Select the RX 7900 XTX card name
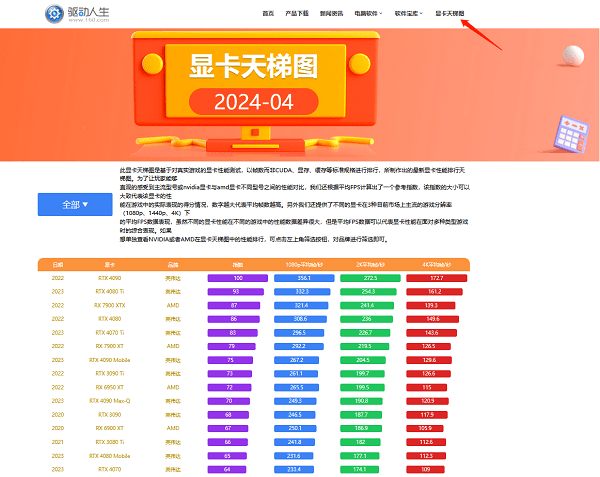Screen dimensions: 600x477 pos(110,305)
